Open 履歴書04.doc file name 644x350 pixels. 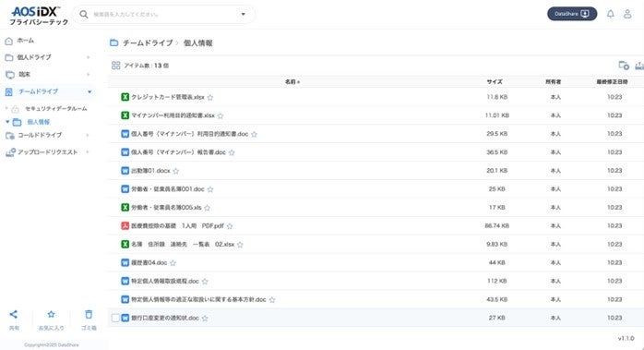[x=149, y=262]
